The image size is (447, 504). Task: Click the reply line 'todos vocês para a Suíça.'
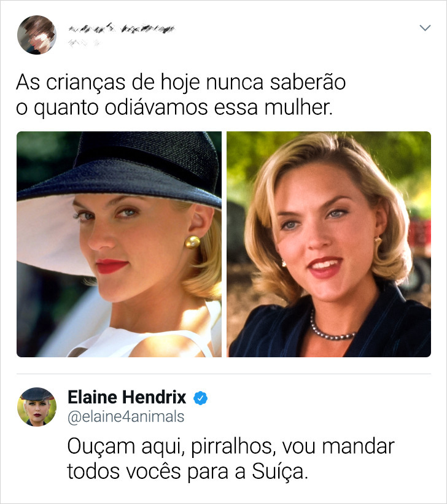coord(188,471)
